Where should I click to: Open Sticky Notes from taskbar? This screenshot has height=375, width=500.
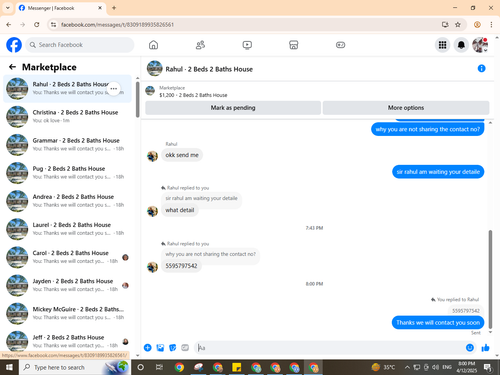tap(237, 367)
